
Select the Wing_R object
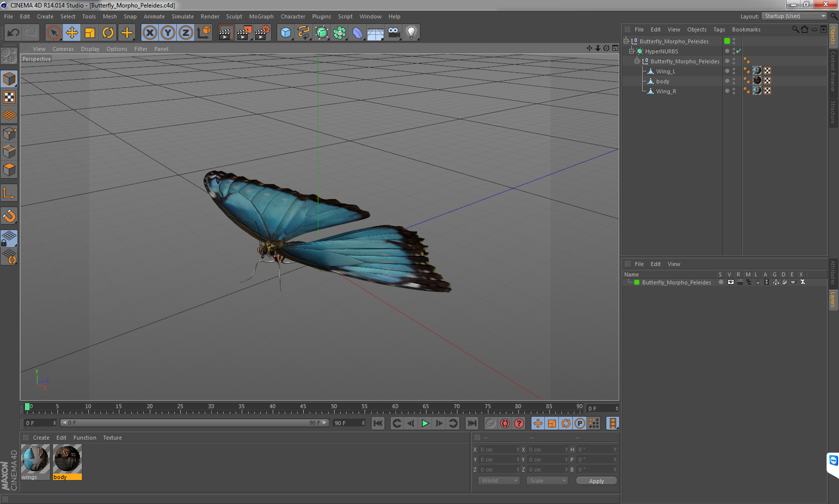(x=666, y=91)
